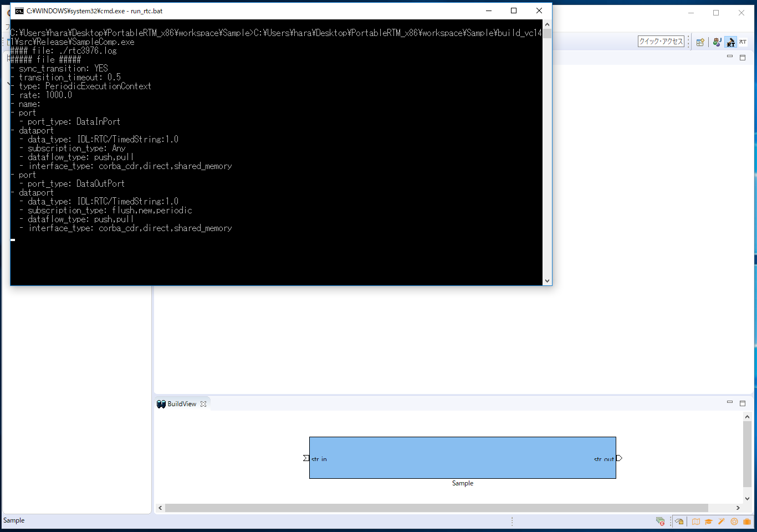The height and width of the screenshot is (532, 757).
Task: Click the orange briefcase status bar icon
Action: pyautogui.click(x=747, y=521)
